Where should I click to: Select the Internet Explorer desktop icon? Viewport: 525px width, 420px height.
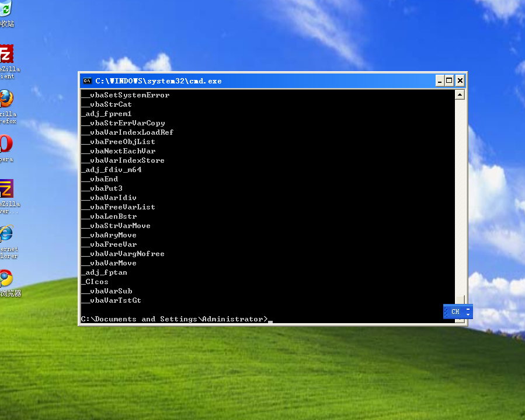click(x=8, y=242)
